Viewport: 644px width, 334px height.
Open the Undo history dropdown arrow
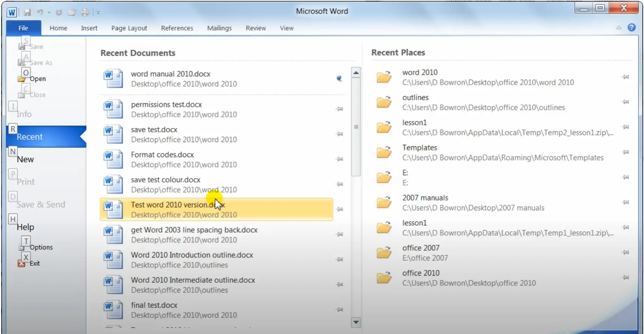[x=49, y=12]
